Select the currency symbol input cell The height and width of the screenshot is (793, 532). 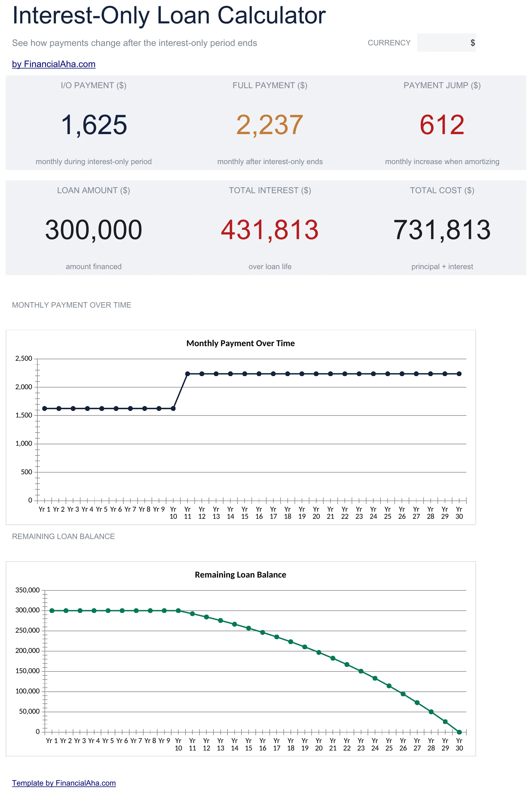point(446,43)
